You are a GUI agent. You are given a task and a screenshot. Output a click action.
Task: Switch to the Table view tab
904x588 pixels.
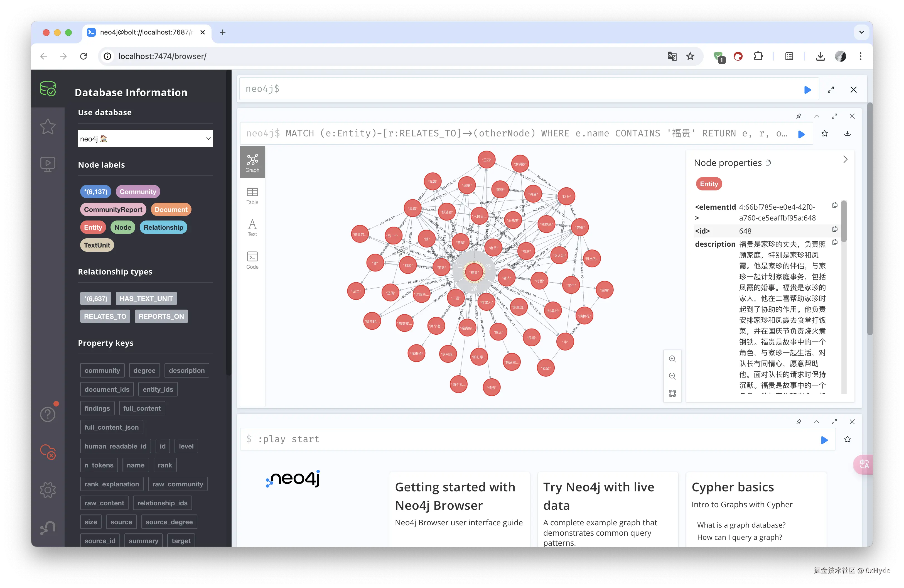(252, 195)
